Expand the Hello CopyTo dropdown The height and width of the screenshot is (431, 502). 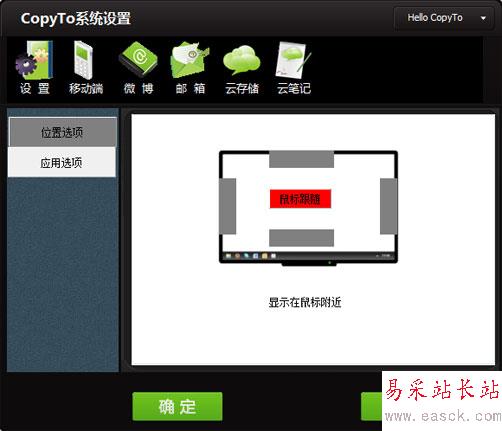tap(444, 18)
